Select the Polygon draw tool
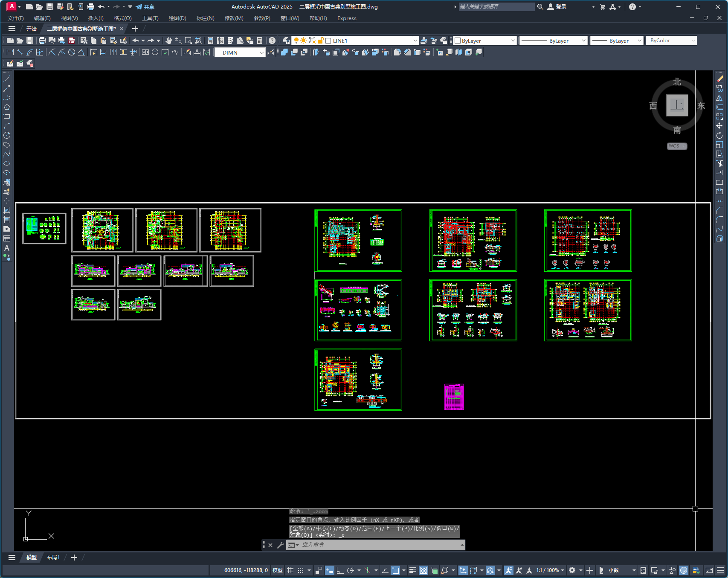 tap(7, 107)
